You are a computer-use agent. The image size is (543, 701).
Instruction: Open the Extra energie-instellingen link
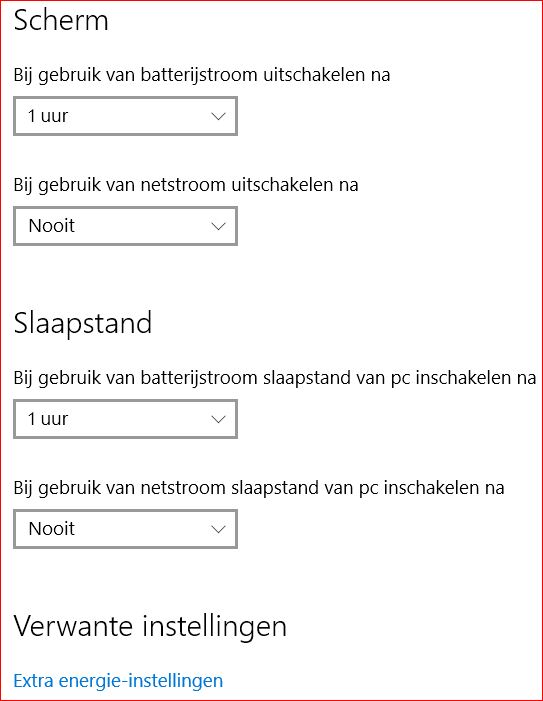(118, 680)
